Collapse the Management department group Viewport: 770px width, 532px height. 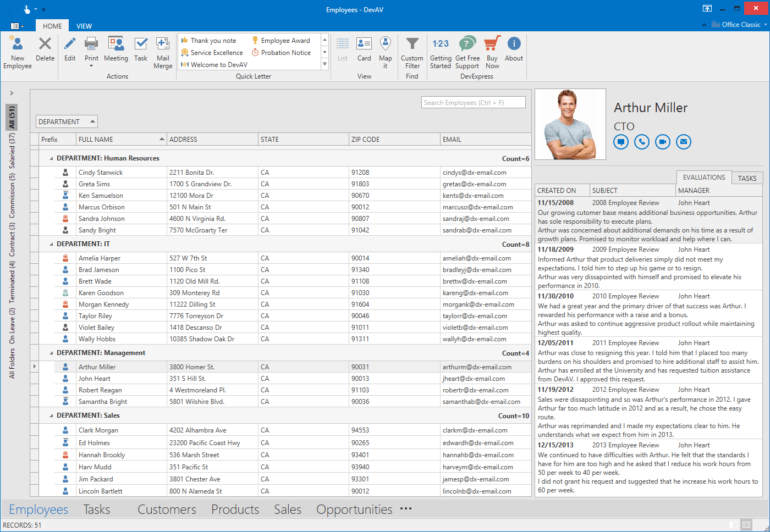pos(52,353)
